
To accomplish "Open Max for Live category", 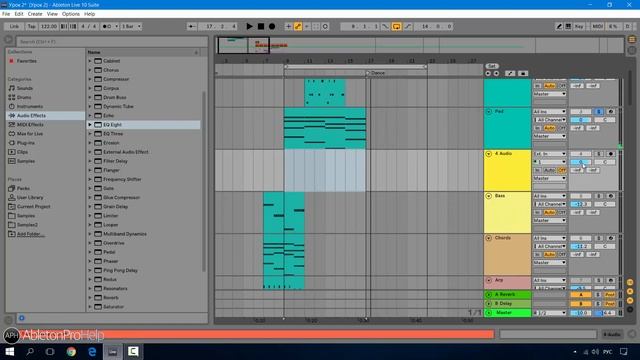I will click(x=30, y=134).
